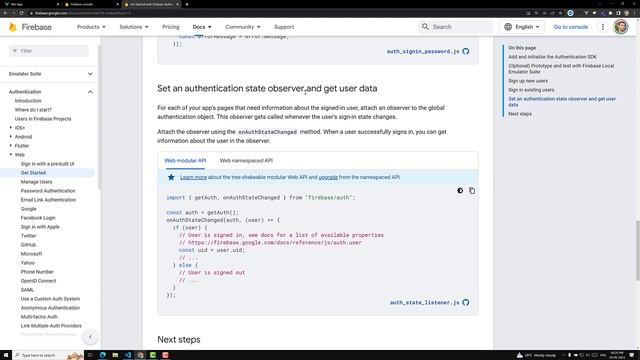This screenshot has height=360, width=640.
Task: Open Phone Number in sidebar
Action: point(37,271)
